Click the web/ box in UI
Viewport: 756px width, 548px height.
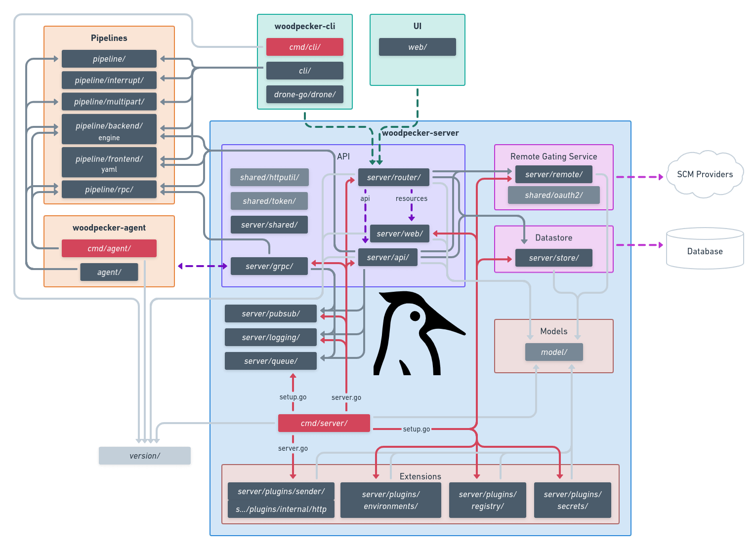[418, 47]
